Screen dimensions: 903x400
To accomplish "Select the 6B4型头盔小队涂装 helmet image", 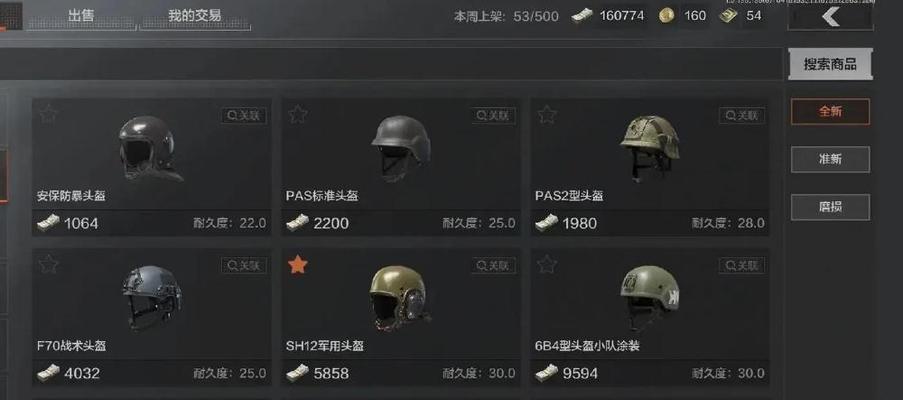I will (x=650, y=296).
